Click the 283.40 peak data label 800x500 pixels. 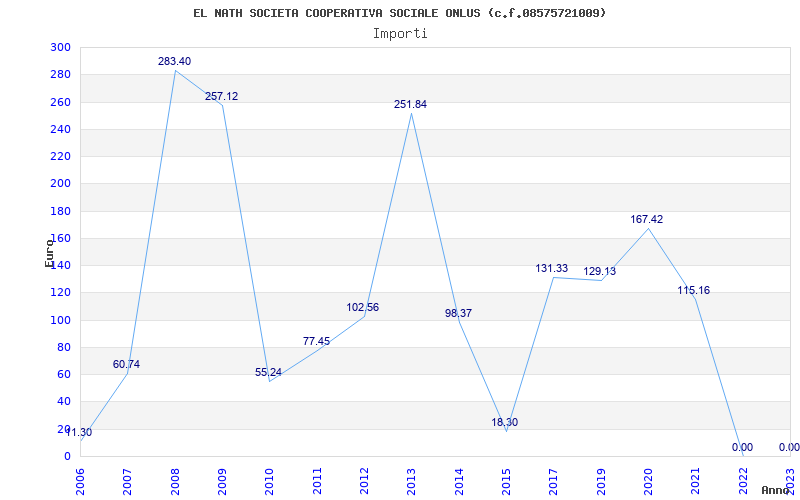coord(174,61)
